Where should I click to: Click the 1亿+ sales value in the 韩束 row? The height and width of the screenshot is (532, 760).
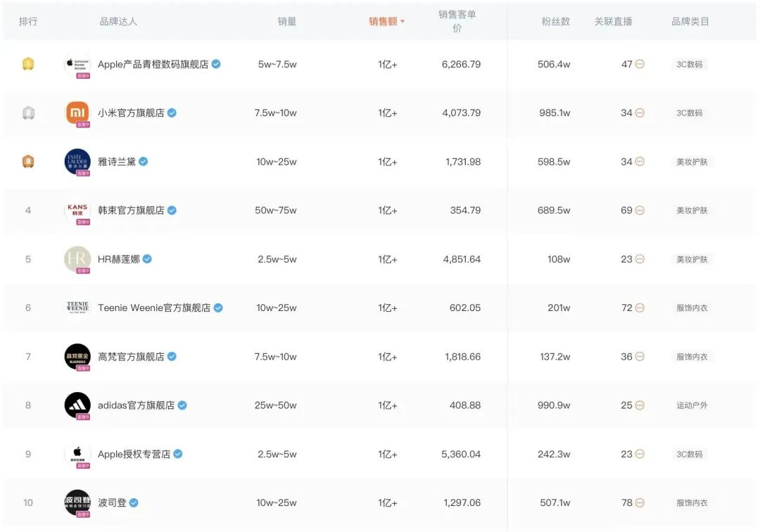tap(386, 210)
